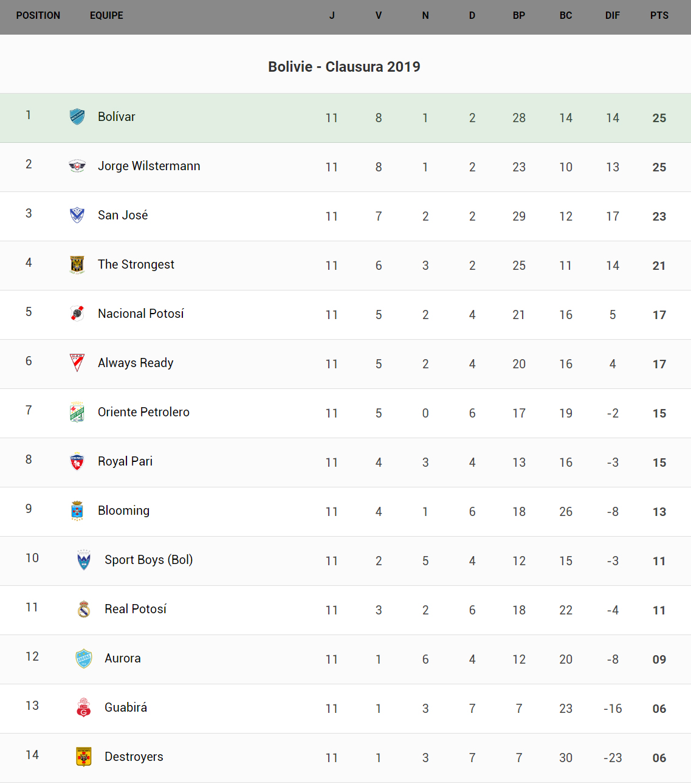Click the Blooming club logo
Viewport: 691px width, 784px height.
77,511
